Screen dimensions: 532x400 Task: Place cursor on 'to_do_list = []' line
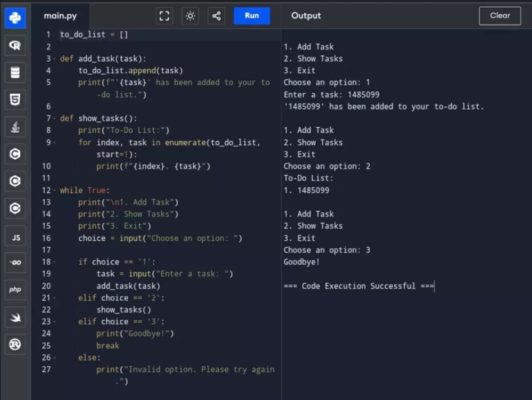click(x=94, y=35)
